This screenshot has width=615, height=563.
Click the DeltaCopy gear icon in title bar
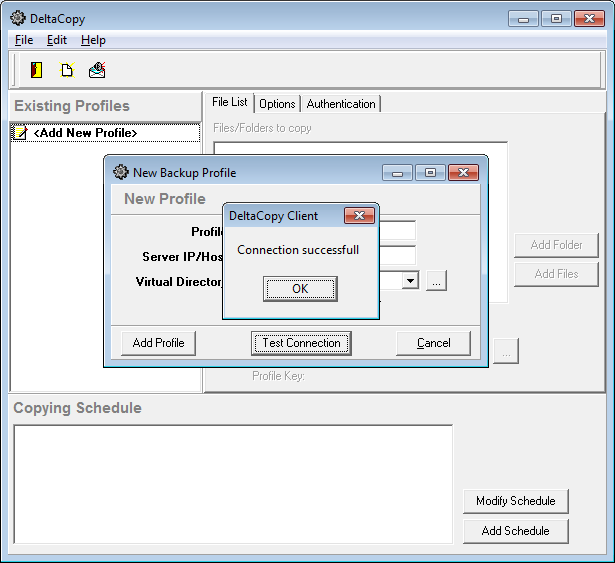click(18, 18)
